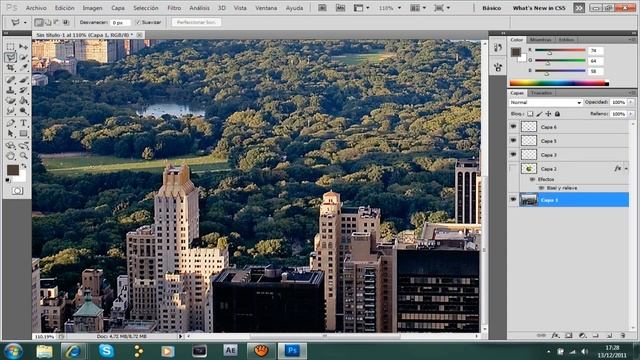Switch to the Trazados tab
This screenshot has height=360, width=640.
click(x=541, y=93)
